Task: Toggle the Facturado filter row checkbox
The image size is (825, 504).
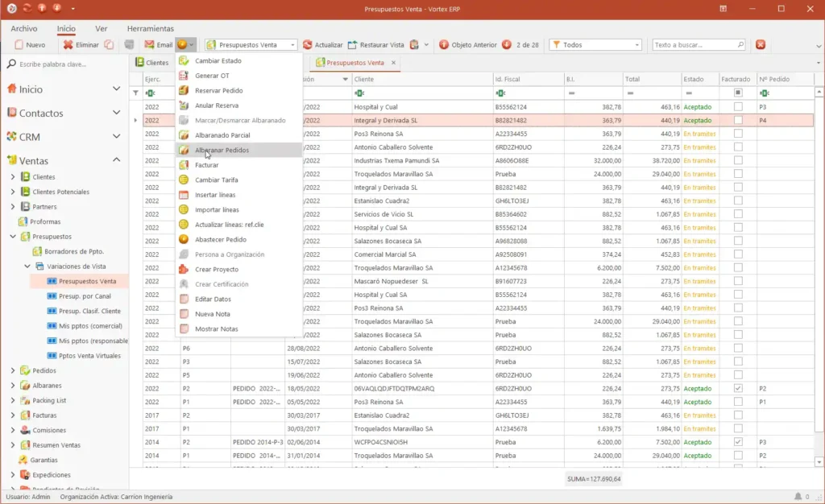Action: pos(738,93)
